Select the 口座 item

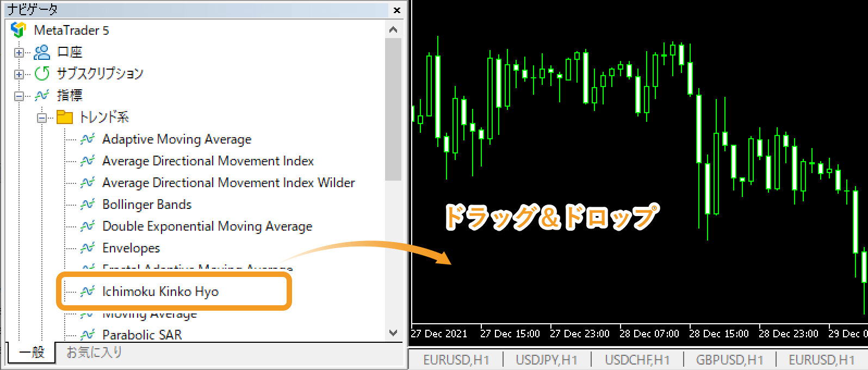[x=70, y=52]
